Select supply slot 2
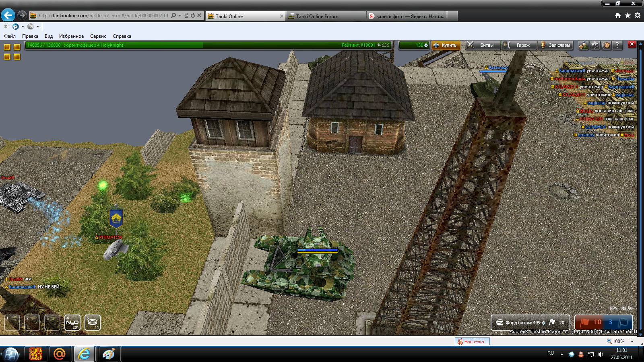Viewport: 644px width, 362px height. 32,323
